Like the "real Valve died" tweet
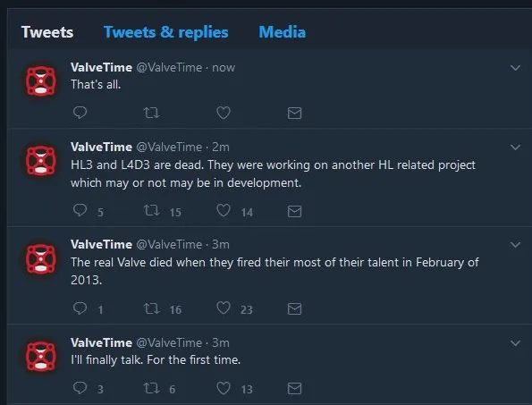Image resolution: width=532 pixels, height=405 pixels. point(224,308)
